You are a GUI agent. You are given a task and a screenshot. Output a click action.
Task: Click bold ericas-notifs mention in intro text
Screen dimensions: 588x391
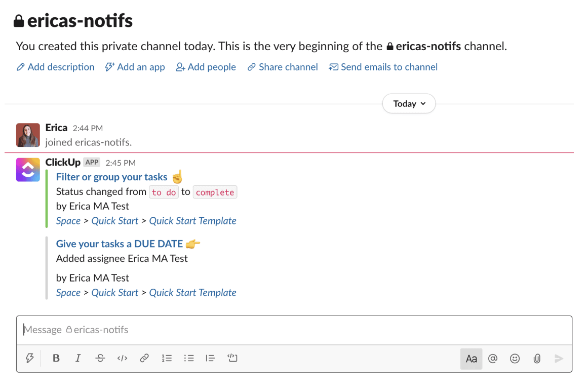(428, 46)
